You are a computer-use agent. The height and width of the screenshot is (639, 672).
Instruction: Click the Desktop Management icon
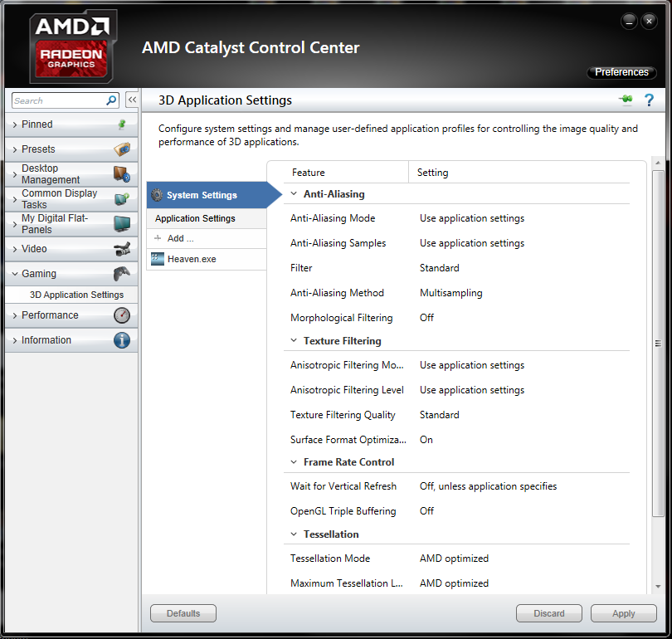tap(122, 174)
